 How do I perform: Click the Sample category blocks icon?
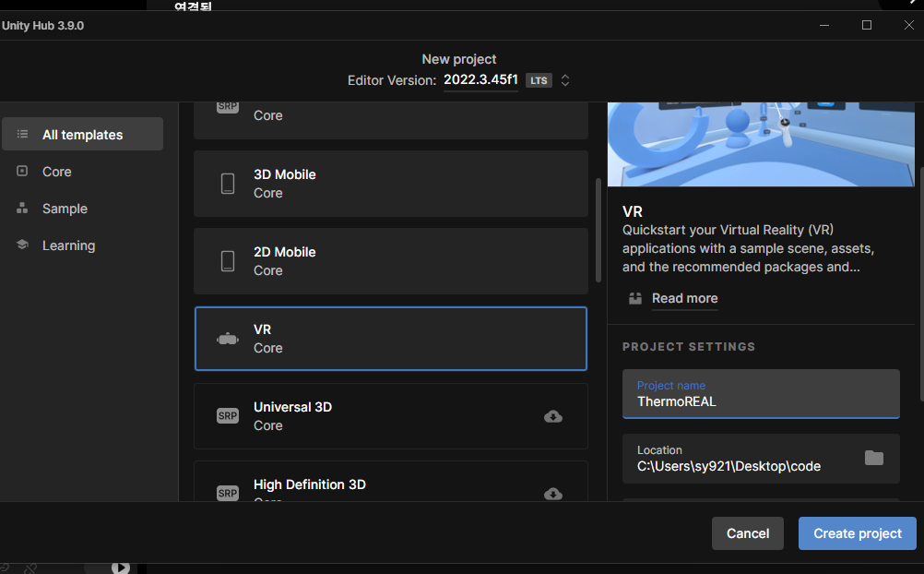22,209
